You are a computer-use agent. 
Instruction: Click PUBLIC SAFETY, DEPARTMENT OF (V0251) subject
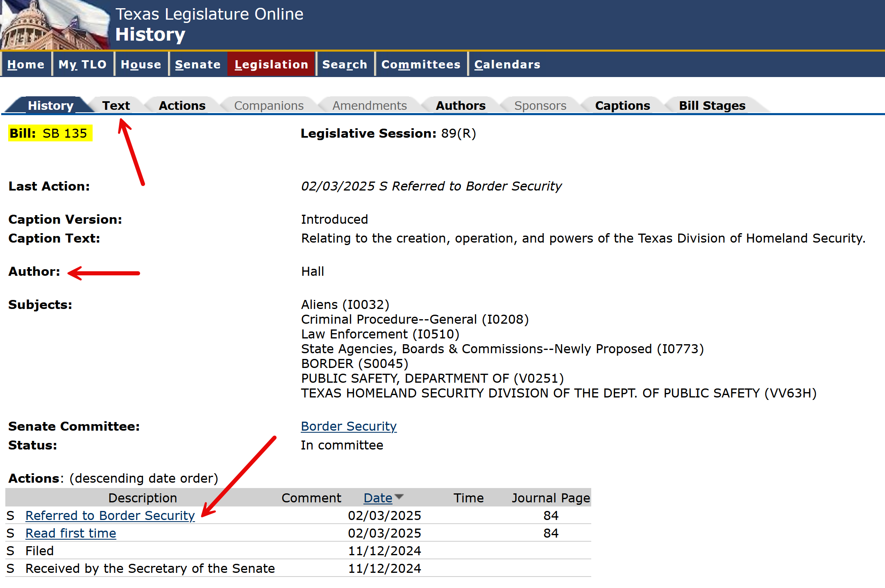click(x=432, y=378)
